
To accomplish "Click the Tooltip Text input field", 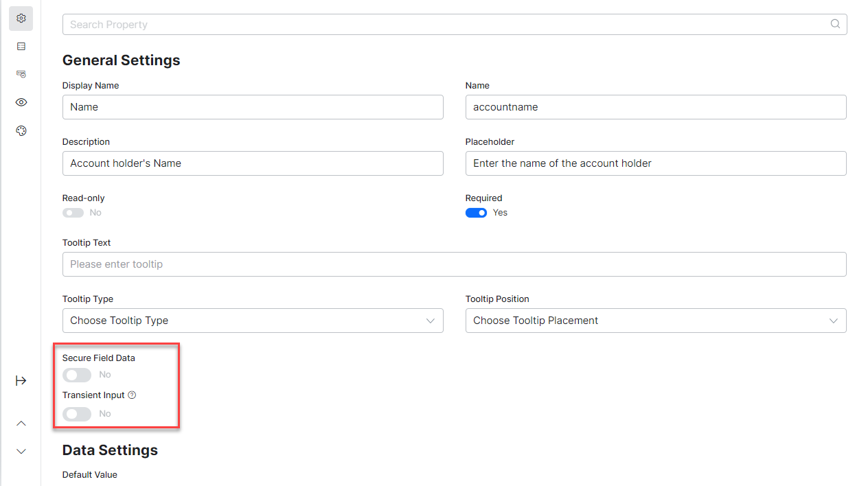I will pos(453,264).
